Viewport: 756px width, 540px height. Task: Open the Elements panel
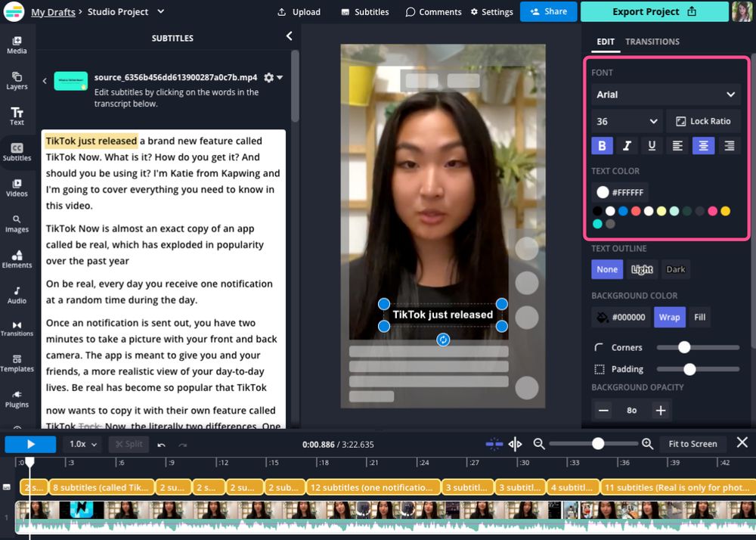tap(17, 259)
